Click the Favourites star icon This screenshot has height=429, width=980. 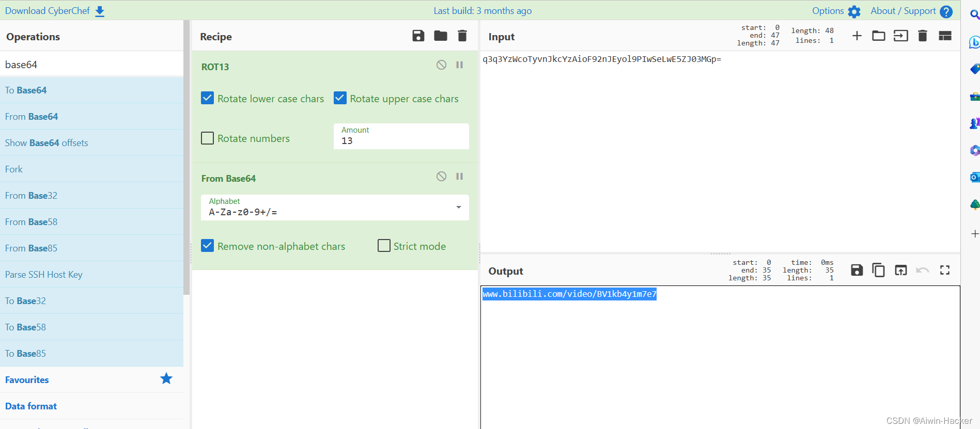166,378
